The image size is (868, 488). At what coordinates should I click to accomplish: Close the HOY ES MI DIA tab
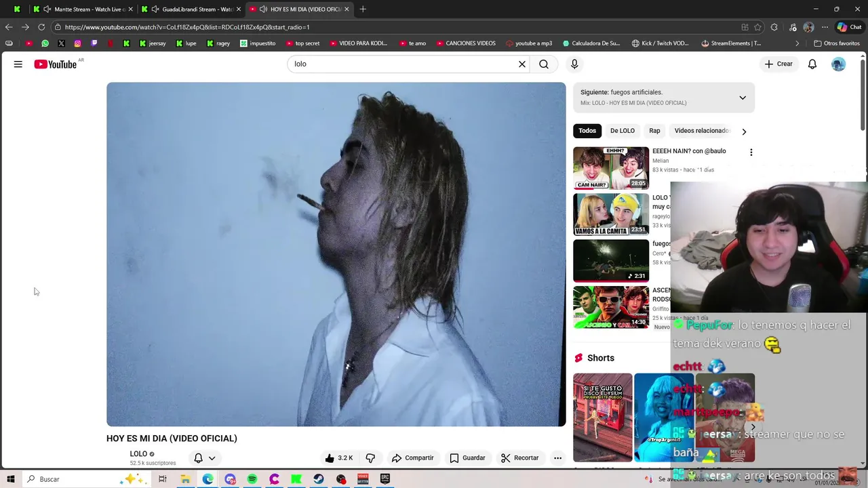point(347,9)
